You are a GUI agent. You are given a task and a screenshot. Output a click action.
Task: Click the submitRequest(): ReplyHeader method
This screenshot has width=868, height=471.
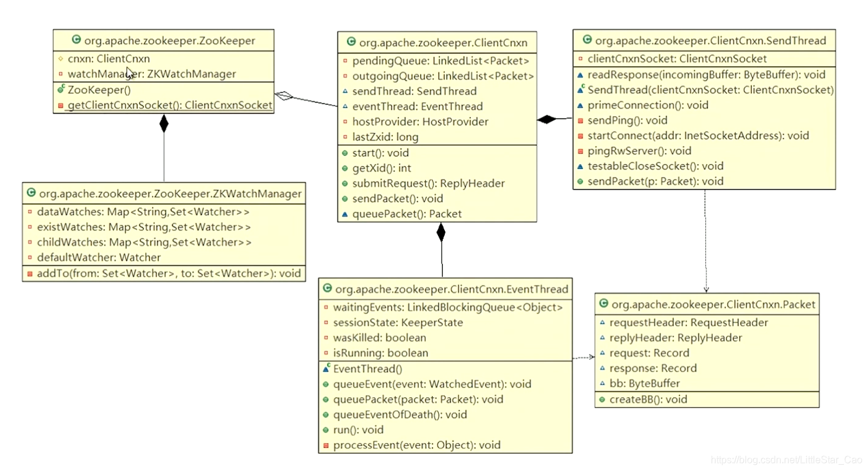click(428, 184)
